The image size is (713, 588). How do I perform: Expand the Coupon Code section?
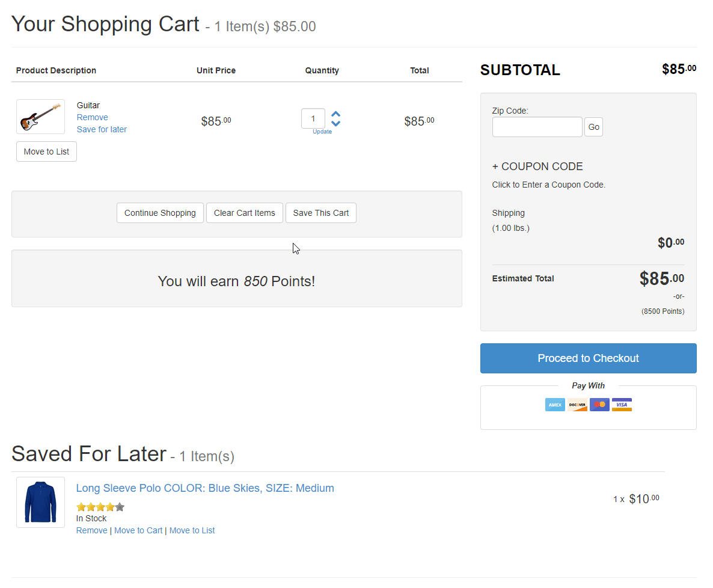point(537,167)
